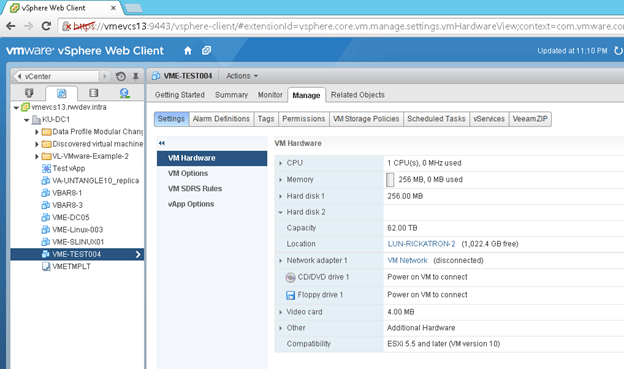The image size is (624, 369).
Task: Click vCenter server icon for vmevcs13.rwdev.intra
Action: point(25,107)
